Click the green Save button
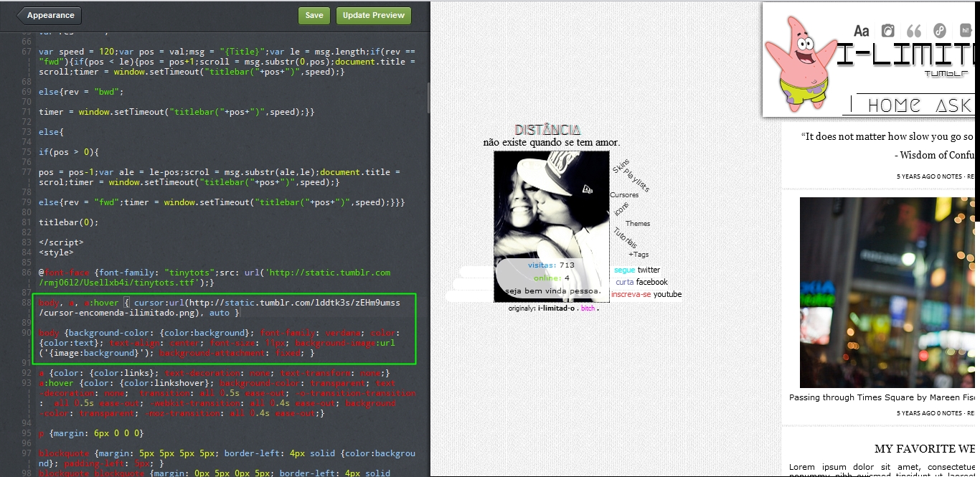This screenshot has height=477, width=980. point(314,15)
